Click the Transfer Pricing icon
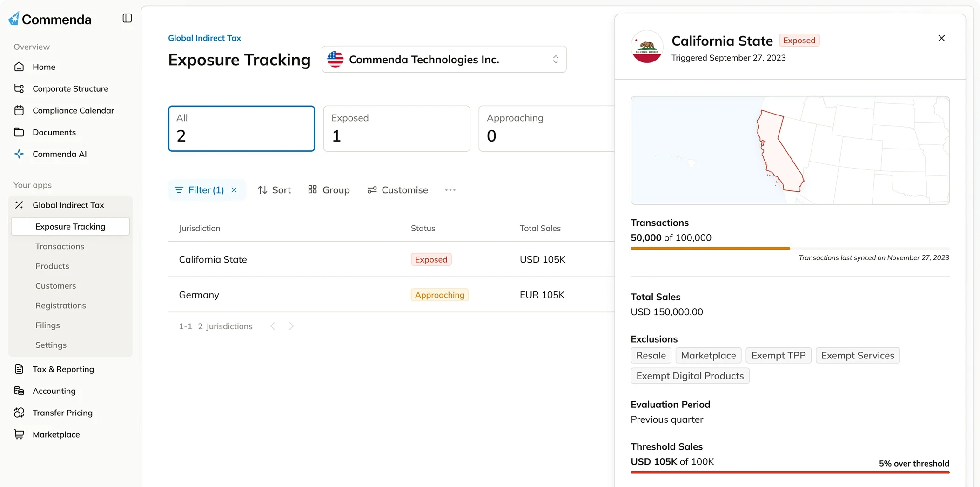This screenshot has width=980, height=487. pyautogui.click(x=19, y=413)
